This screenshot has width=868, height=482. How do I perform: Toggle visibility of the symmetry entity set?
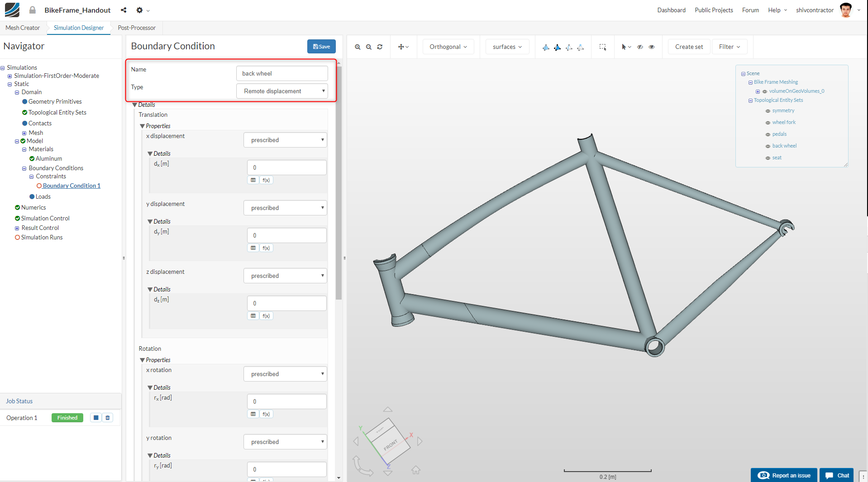pos(768,111)
